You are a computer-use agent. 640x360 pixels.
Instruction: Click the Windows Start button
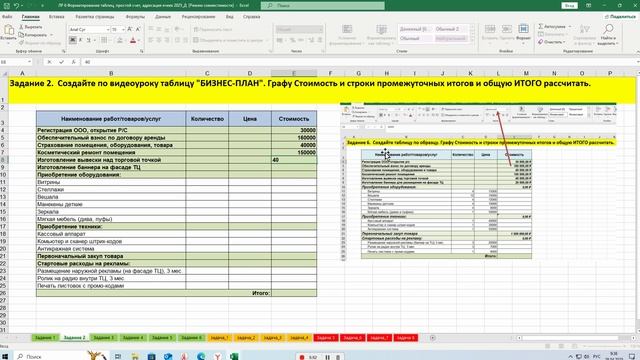pos(5,356)
